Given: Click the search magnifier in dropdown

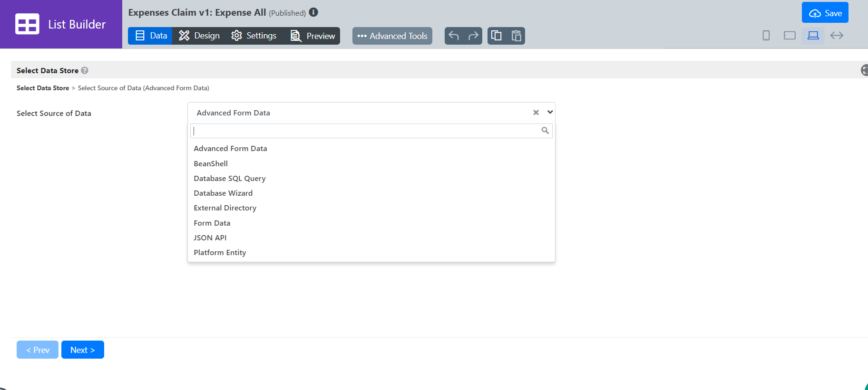Looking at the screenshot, I should click(545, 130).
